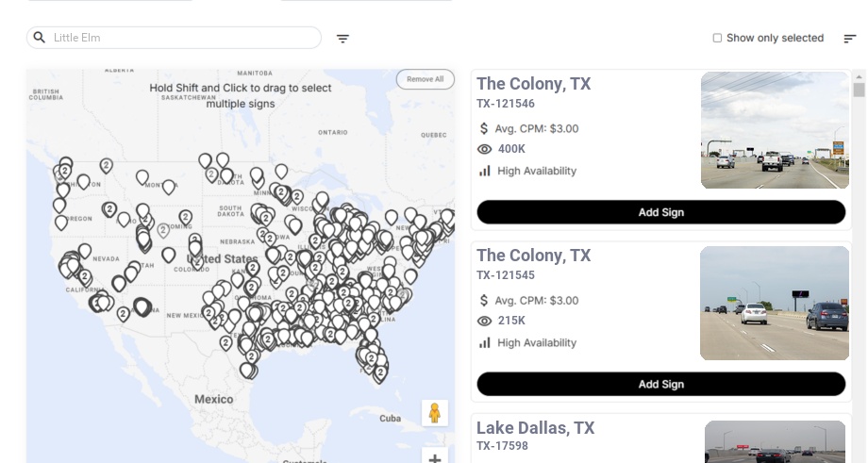Screen dimensions: 868x463
Task: Click the search magnifier icon
Action: (x=40, y=38)
